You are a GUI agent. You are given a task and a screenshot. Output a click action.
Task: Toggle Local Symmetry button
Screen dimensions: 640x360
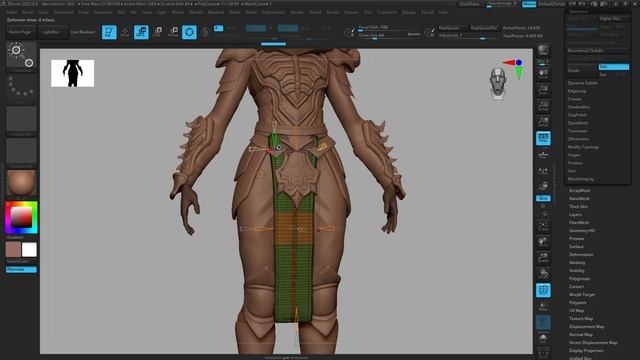pyautogui.click(x=543, y=171)
